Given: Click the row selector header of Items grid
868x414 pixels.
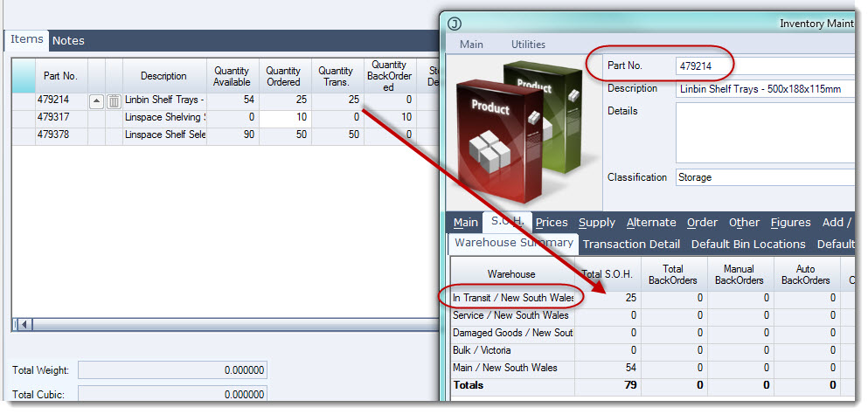Looking at the screenshot, I should (24, 76).
